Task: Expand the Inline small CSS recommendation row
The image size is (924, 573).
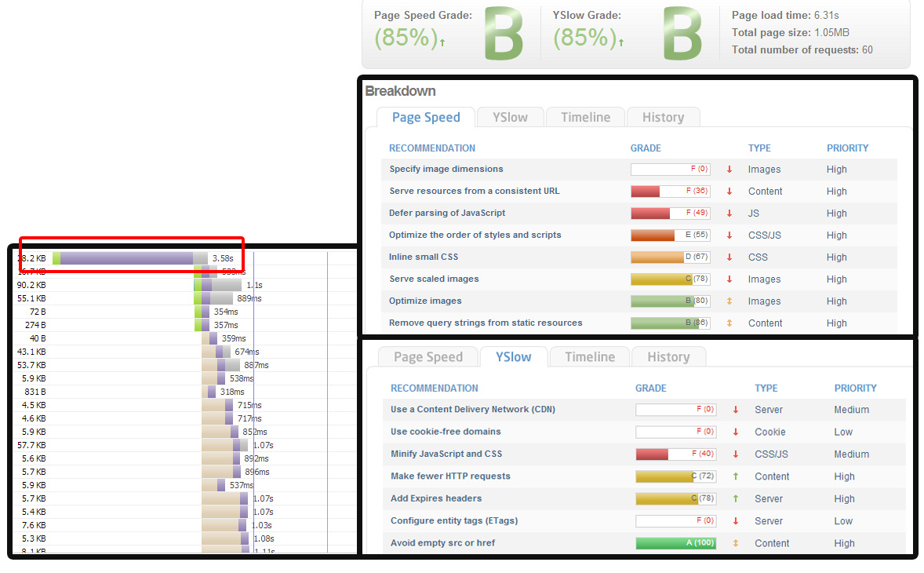Action: click(423, 257)
